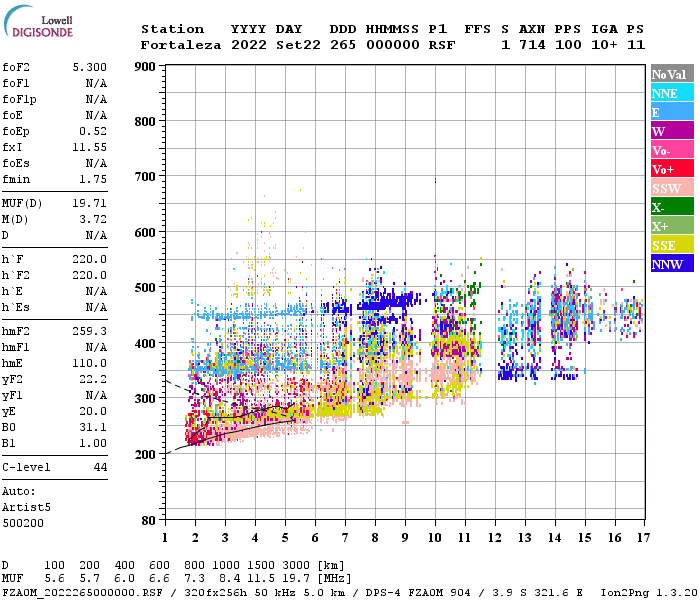This screenshot has width=700, height=600.
Task: Click the MUF(D) value 19.71
Action: click(90, 204)
